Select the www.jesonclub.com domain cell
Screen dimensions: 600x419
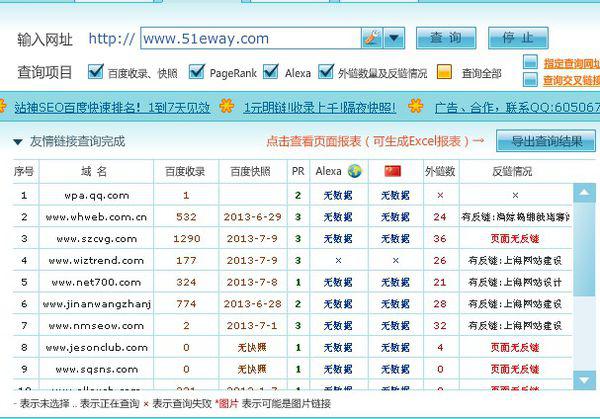tap(96, 347)
